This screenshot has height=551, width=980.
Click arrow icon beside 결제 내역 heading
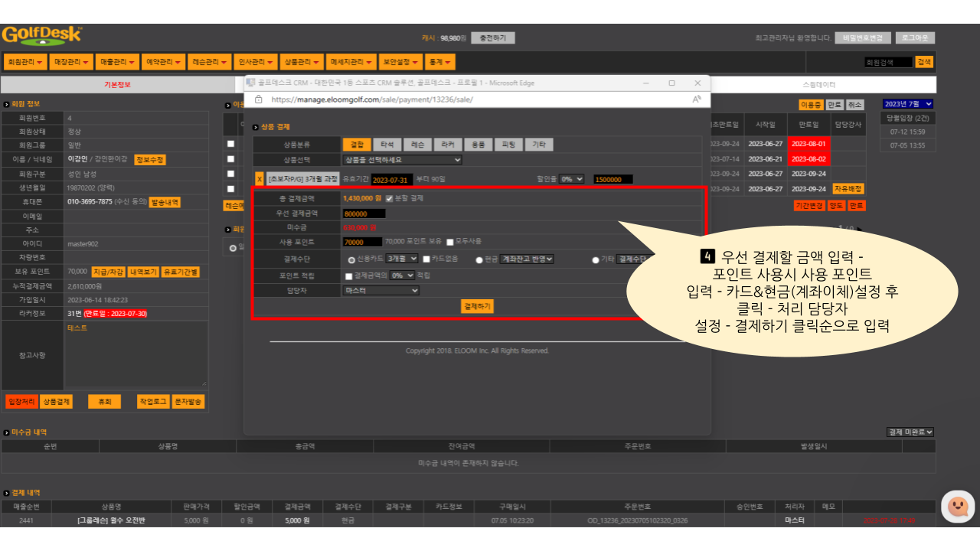tap(6, 493)
